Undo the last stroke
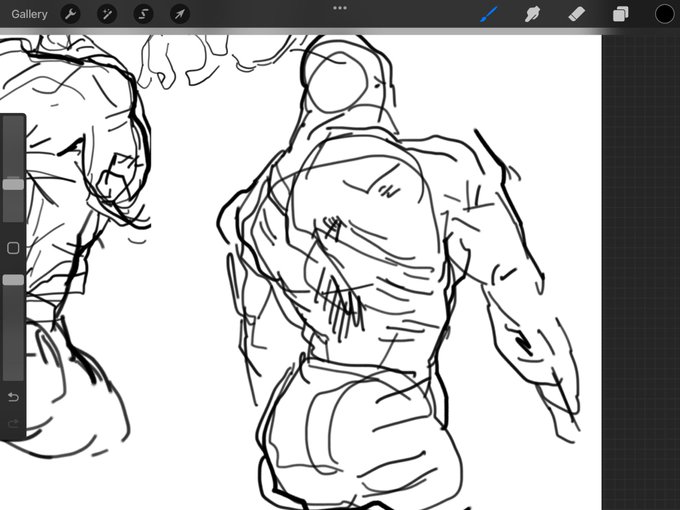This screenshot has height=510, width=680. click(x=13, y=397)
